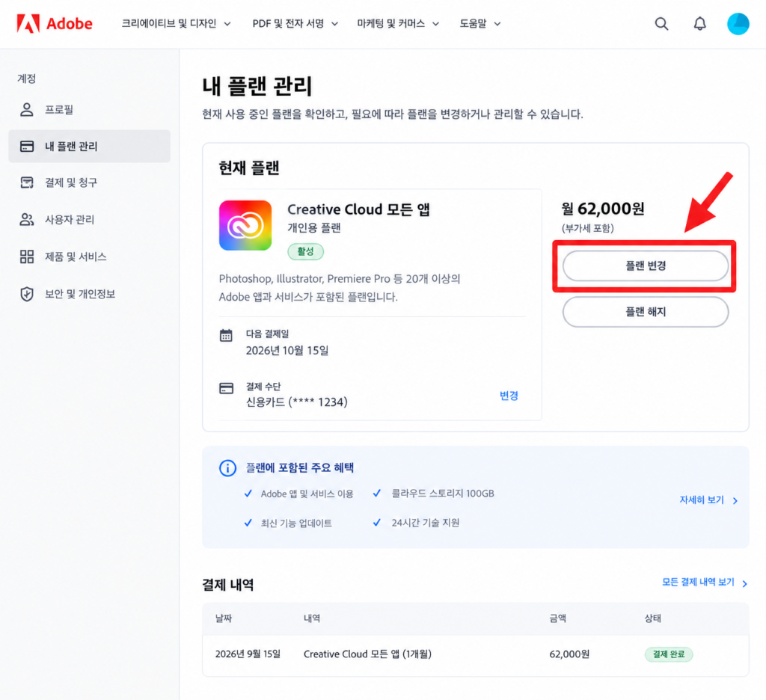Click the 프로필 person icon in sidebar
The width and height of the screenshot is (766, 700).
(27, 109)
